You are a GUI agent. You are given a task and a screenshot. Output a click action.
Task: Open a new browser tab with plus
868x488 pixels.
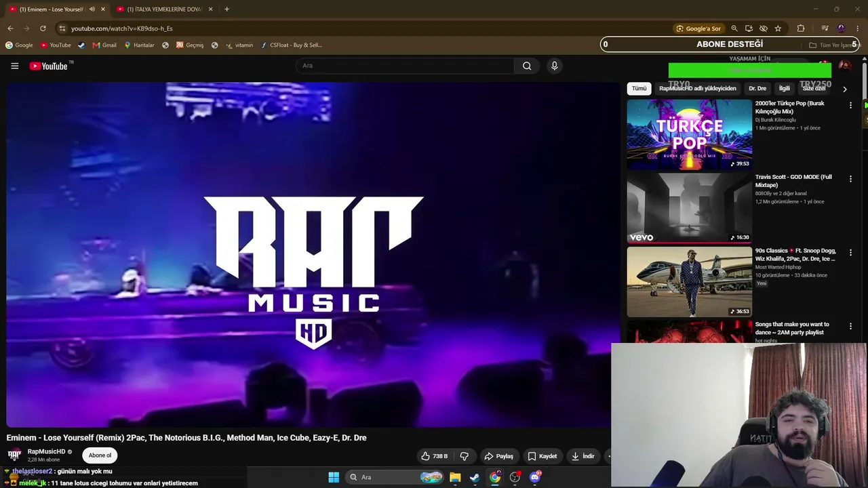(x=226, y=9)
